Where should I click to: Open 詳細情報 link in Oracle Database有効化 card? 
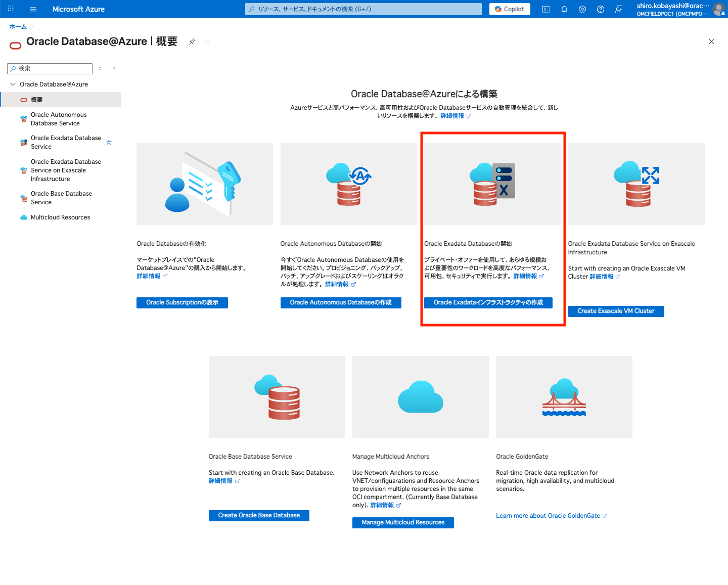click(152, 276)
